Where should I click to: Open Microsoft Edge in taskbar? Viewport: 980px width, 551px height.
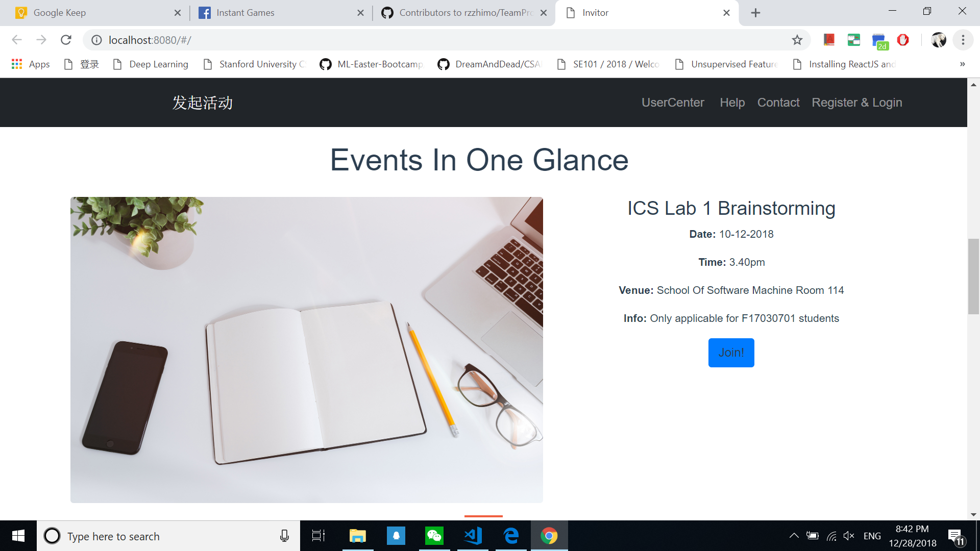pyautogui.click(x=511, y=536)
